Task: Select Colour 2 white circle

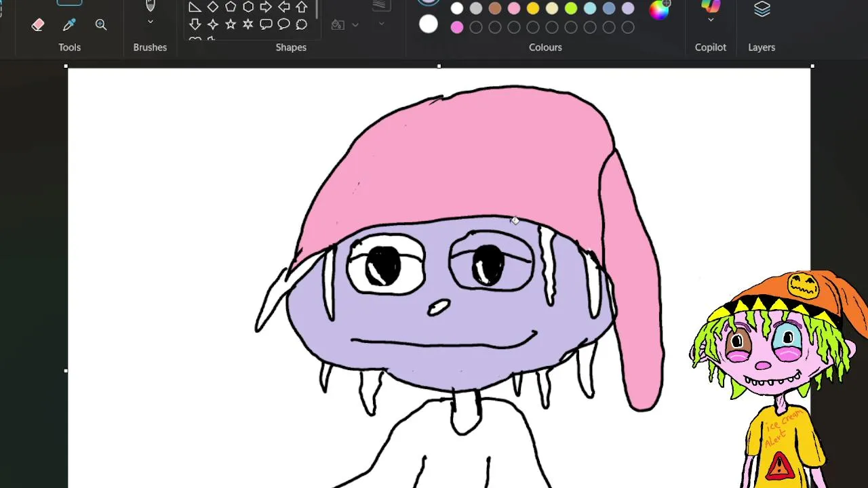Action: [429, 24]
